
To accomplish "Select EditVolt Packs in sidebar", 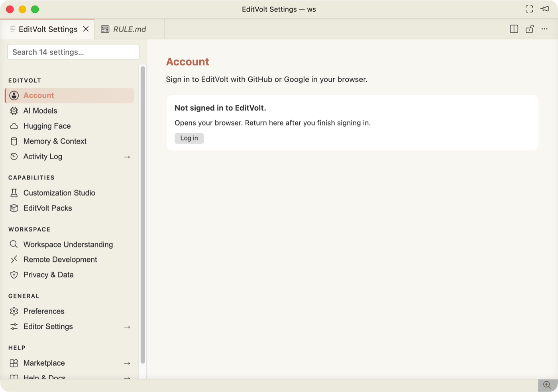I will point(69,208).
